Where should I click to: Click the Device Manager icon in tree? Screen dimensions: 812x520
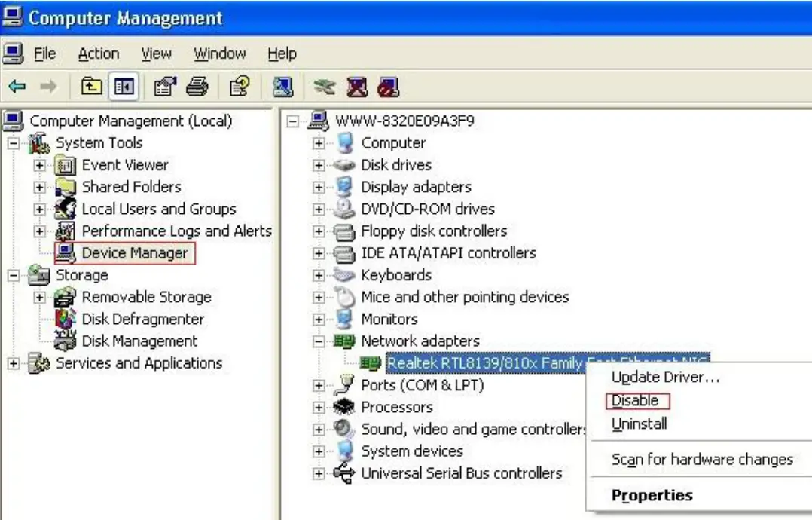click(x=66, y=252)
